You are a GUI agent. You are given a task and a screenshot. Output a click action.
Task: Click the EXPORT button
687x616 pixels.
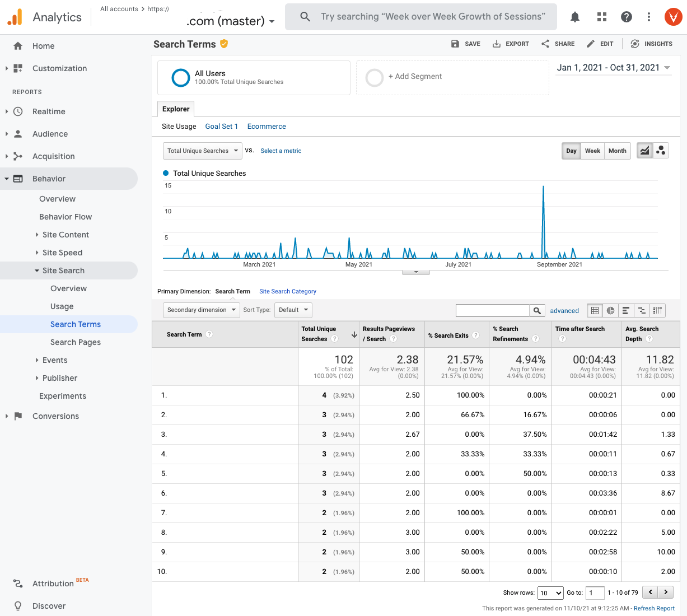point(511,44)
